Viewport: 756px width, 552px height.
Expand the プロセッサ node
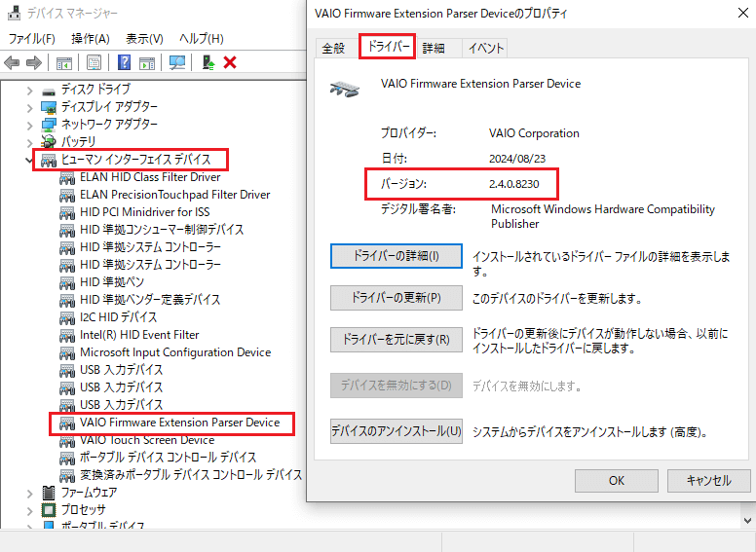(30, 510)
